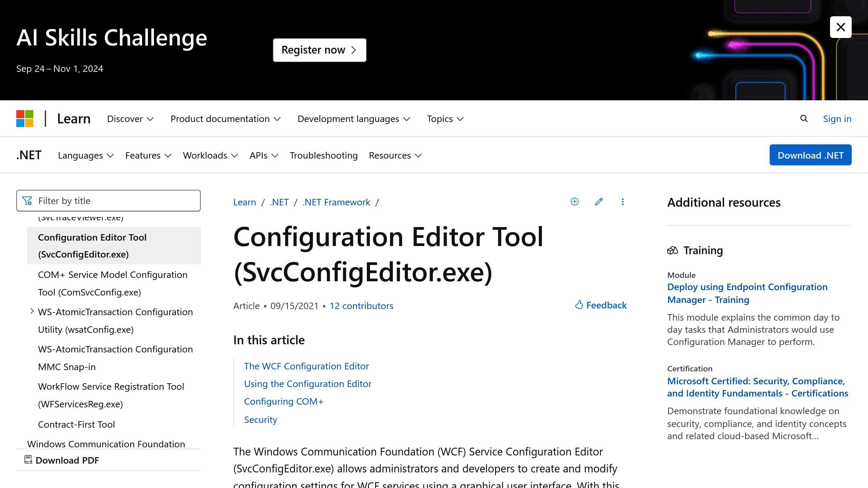868x488 pixels.
Task: Click the Register now button
Action: pos(319,50)
